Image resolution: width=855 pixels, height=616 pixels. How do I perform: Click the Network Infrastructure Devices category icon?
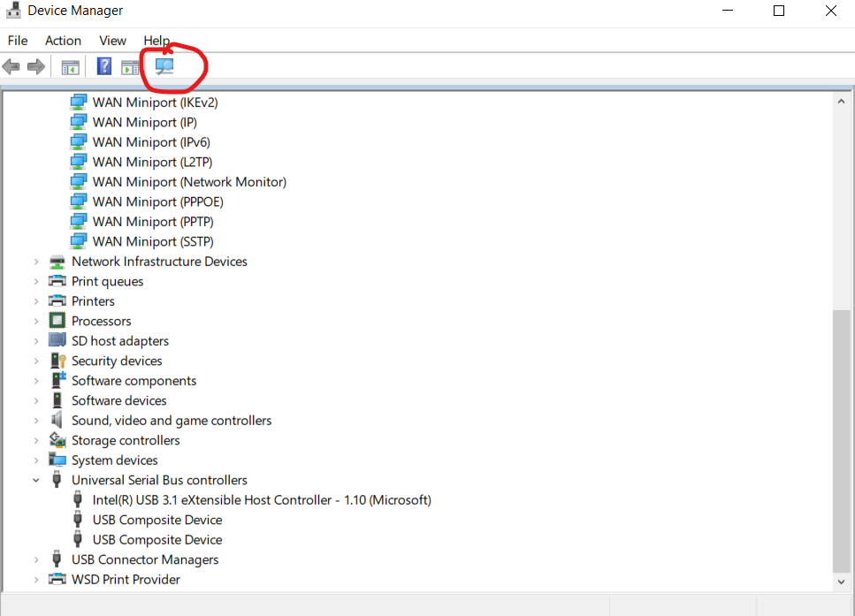57,262
